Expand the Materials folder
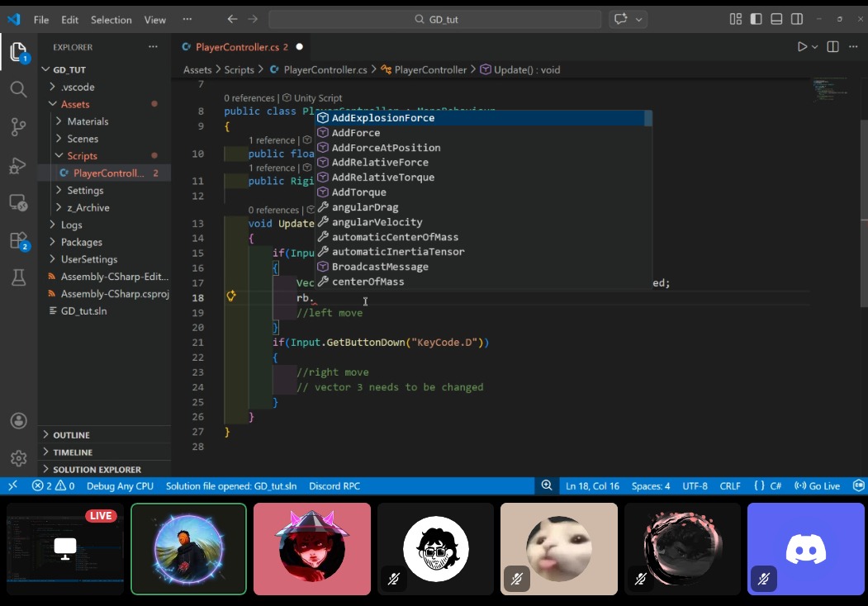 [x=59, y=121]
